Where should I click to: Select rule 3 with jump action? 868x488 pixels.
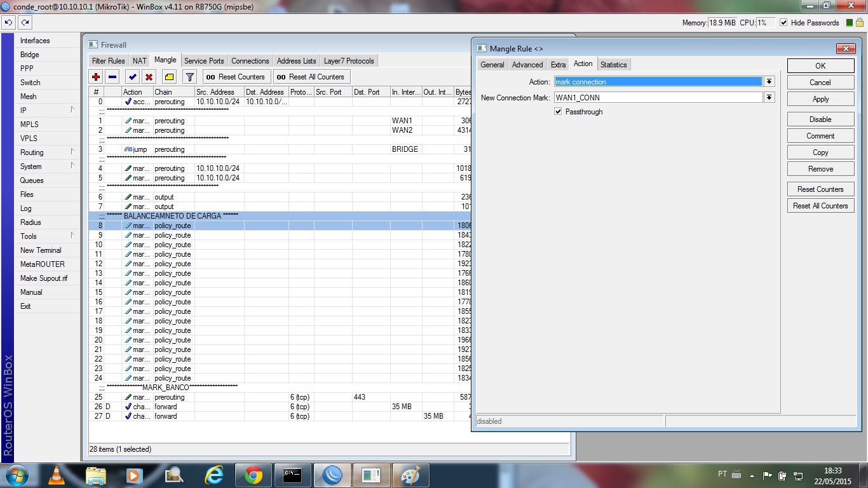(x=280, y=149)
